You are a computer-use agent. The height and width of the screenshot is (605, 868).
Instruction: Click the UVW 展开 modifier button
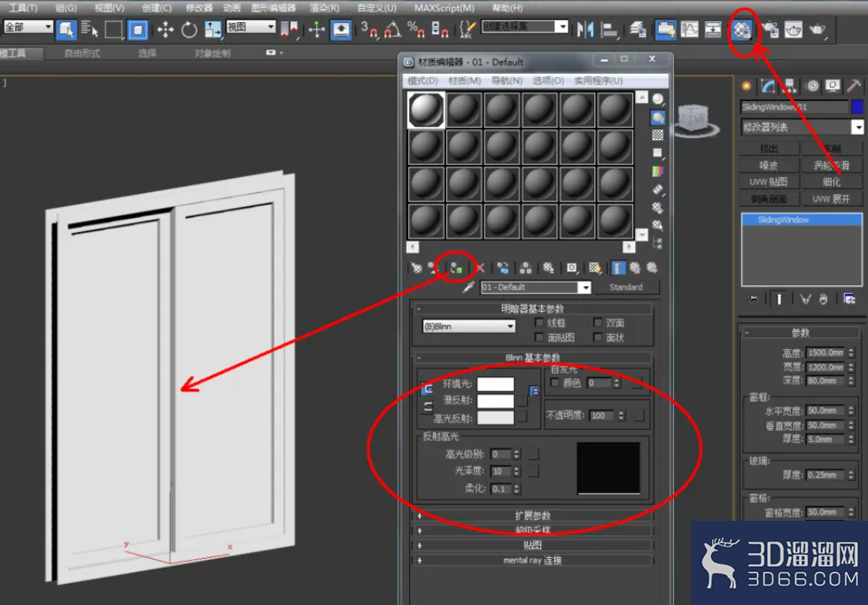pos(831,198)
